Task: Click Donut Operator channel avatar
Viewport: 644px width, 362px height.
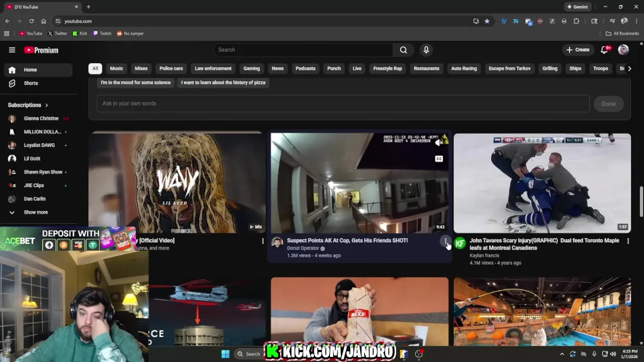Action: [x=277, y=243]
